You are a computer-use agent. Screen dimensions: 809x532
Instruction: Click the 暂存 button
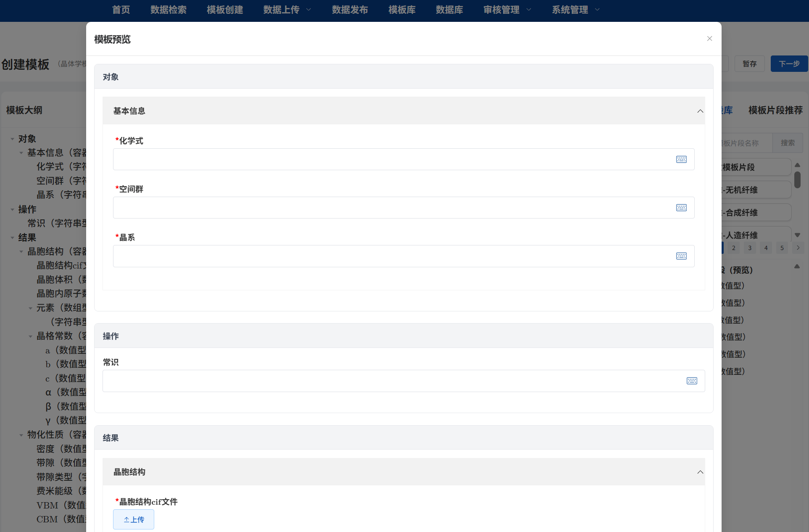click(750, 63)
